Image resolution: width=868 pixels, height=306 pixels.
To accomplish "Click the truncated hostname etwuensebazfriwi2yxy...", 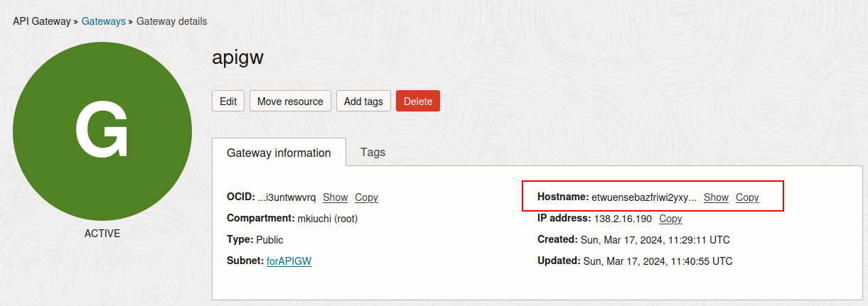I will tap(644, 197).
